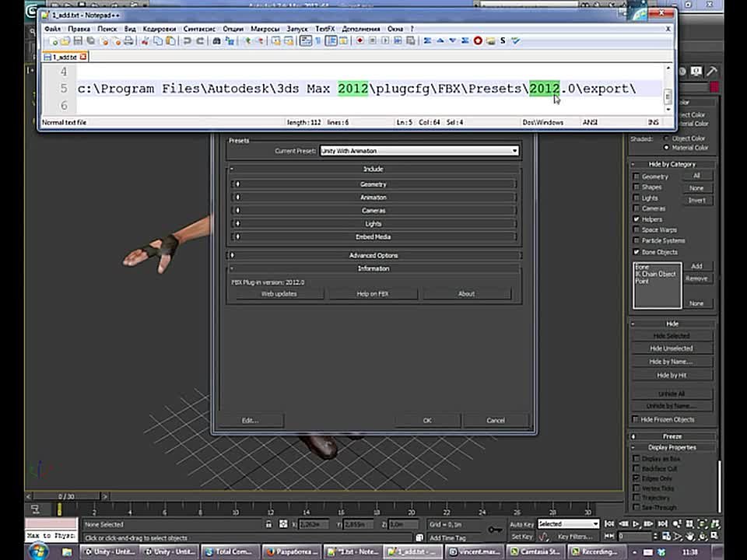Click the Open file icon in Notepad++
747x560 pixels.
(x=65, y=41)
